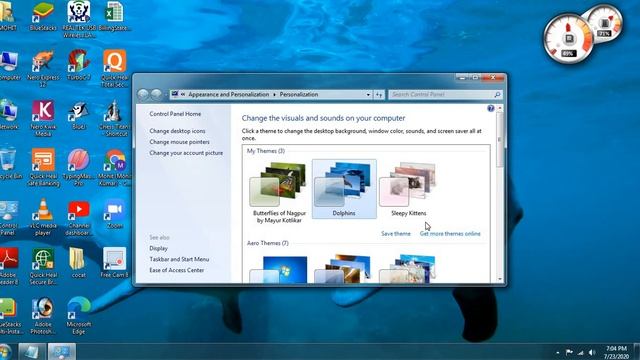Click Appearance and Personalization breadcrumb

tap(229, 94)
